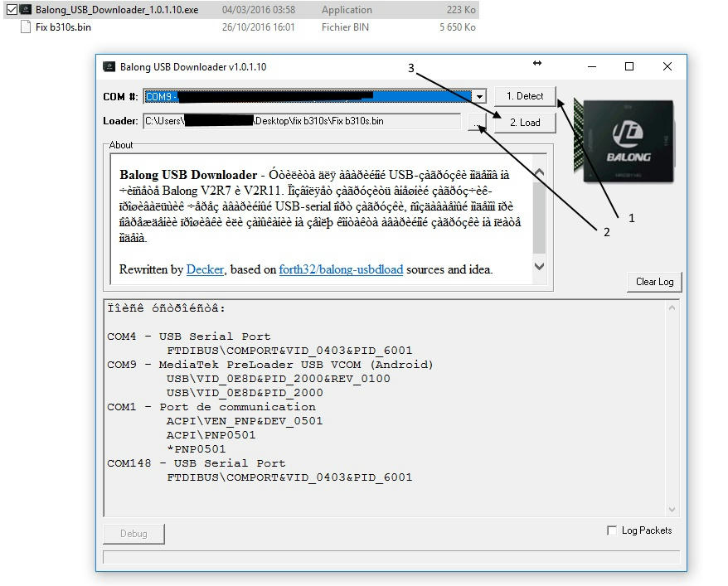Click the COM1 - Port de communication line
This screenshot has height=586, width=728.
coord(211,407)
